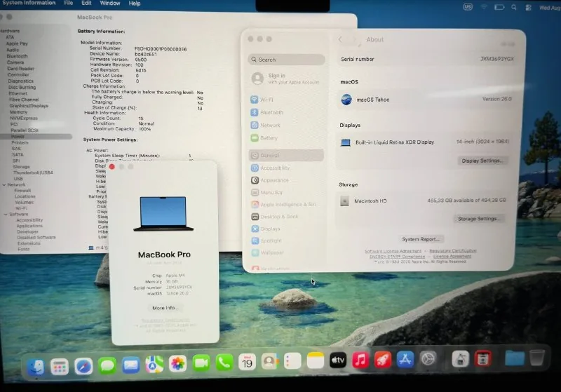Click the Storage Settings button

pos(479,219)
